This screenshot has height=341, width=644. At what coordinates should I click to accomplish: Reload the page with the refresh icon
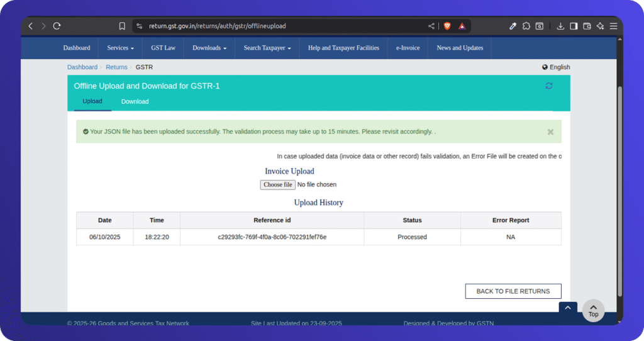coord(57,26)
